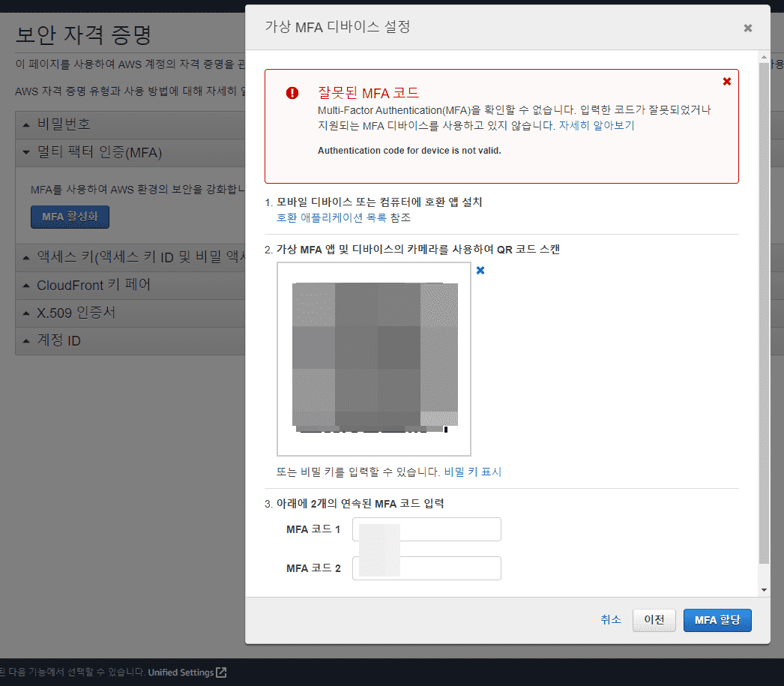Screen dimensions: 784x686
Task: Submit with the MFA 할당 button
Action: coord(717,620)
